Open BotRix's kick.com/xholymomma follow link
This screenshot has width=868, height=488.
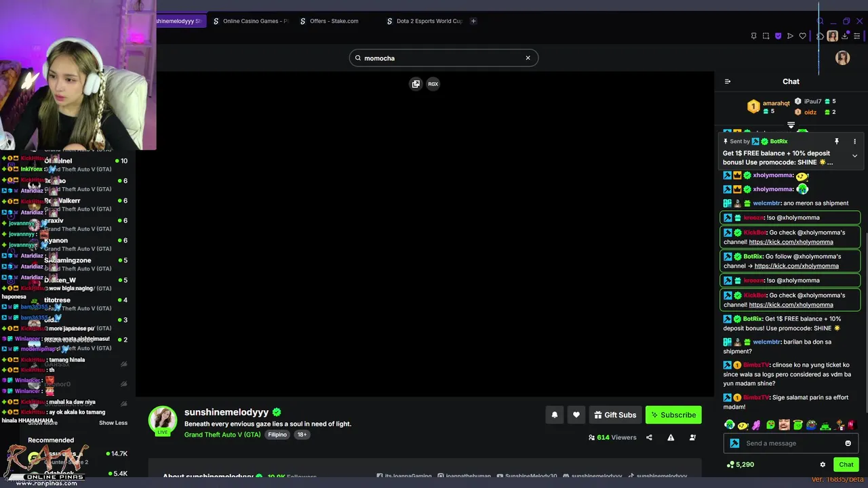796,266
